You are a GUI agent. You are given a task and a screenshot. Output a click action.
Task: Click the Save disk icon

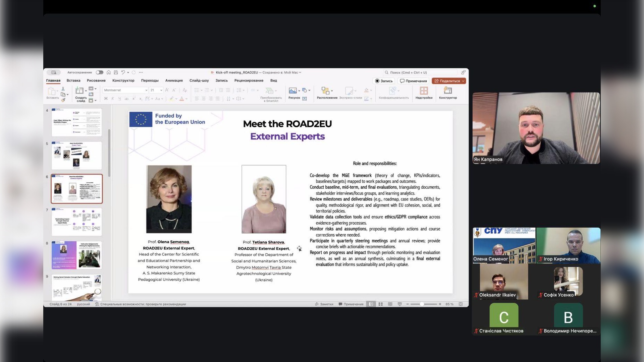pos(116,72)
